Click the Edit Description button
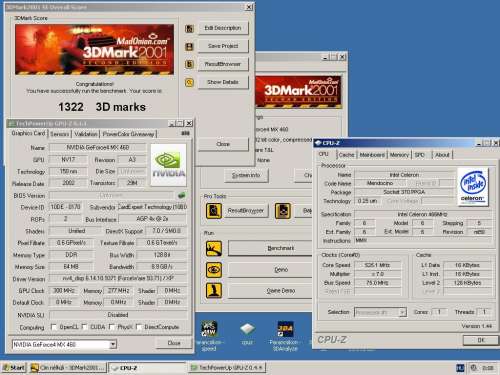Screen dimensions: 500x375 coord(223,28)
